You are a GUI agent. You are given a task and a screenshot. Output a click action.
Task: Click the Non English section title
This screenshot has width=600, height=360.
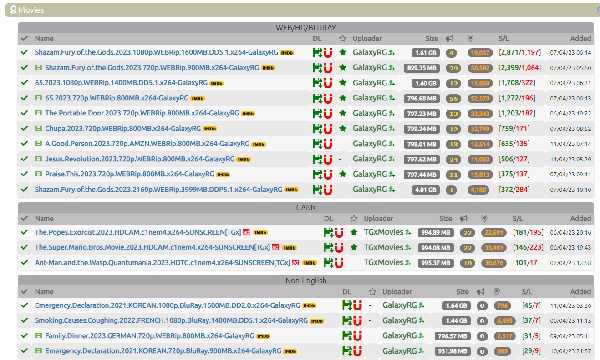(x=306, y=280)
